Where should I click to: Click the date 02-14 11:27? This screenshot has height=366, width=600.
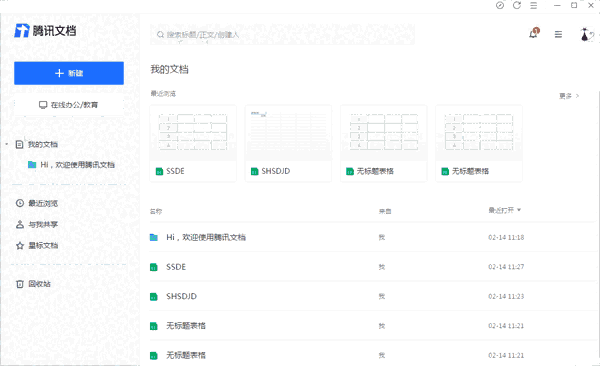(x=506, y=267)
